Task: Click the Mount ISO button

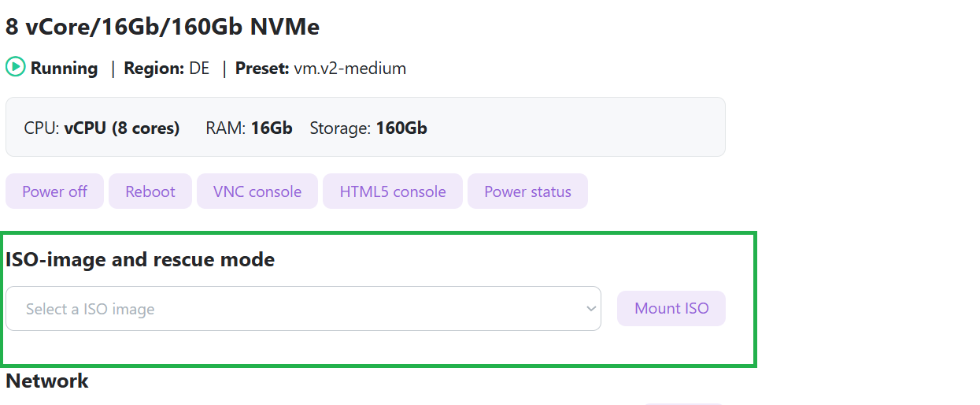Action: click(671, 308)
